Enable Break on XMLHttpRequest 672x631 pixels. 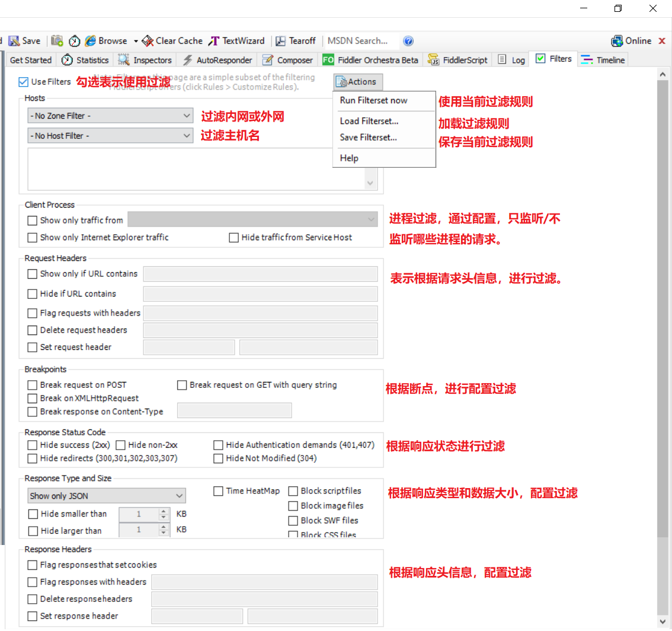coord(32,399)
